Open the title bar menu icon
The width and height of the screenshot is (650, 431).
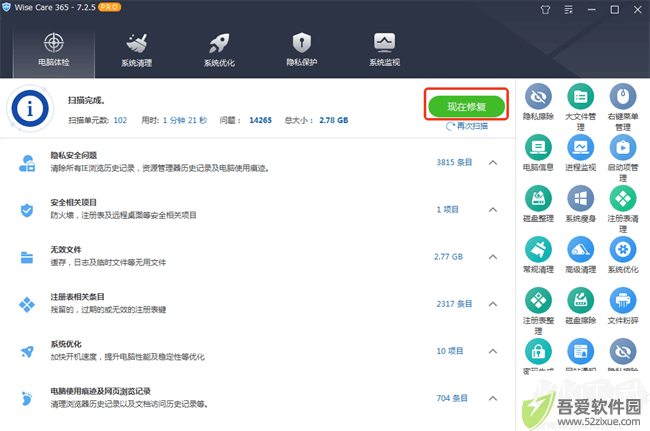click(x=568, y=10)
